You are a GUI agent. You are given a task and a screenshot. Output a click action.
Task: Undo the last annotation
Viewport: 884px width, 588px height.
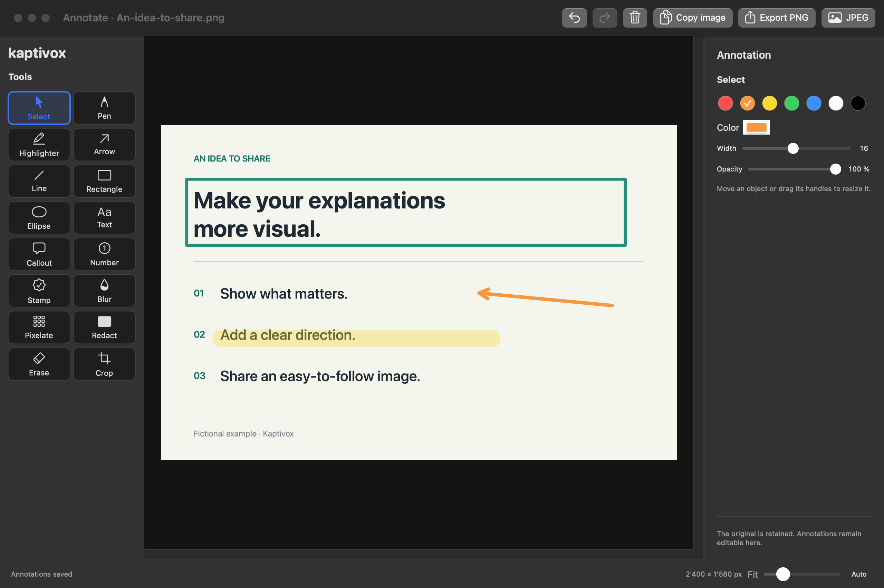574,18
